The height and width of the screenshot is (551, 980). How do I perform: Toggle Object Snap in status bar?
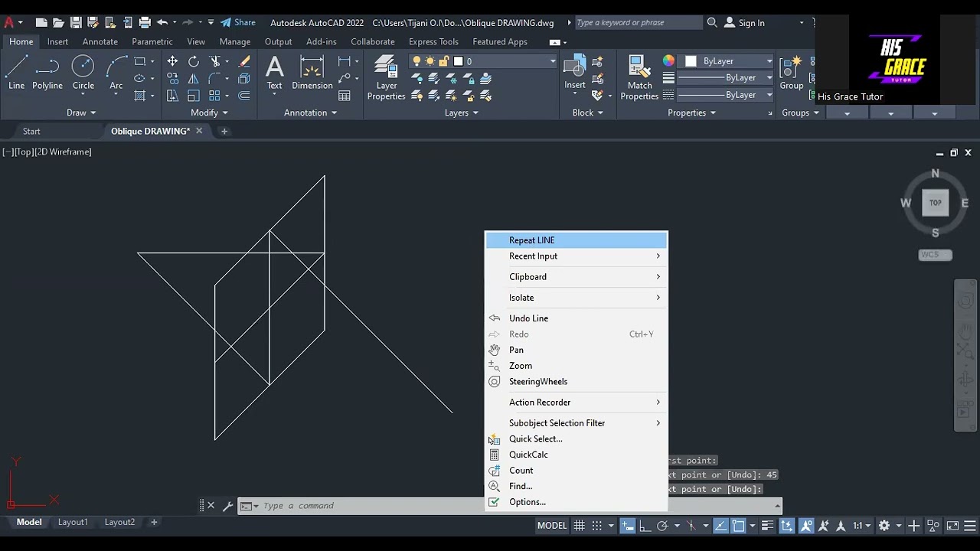point(738,526)
